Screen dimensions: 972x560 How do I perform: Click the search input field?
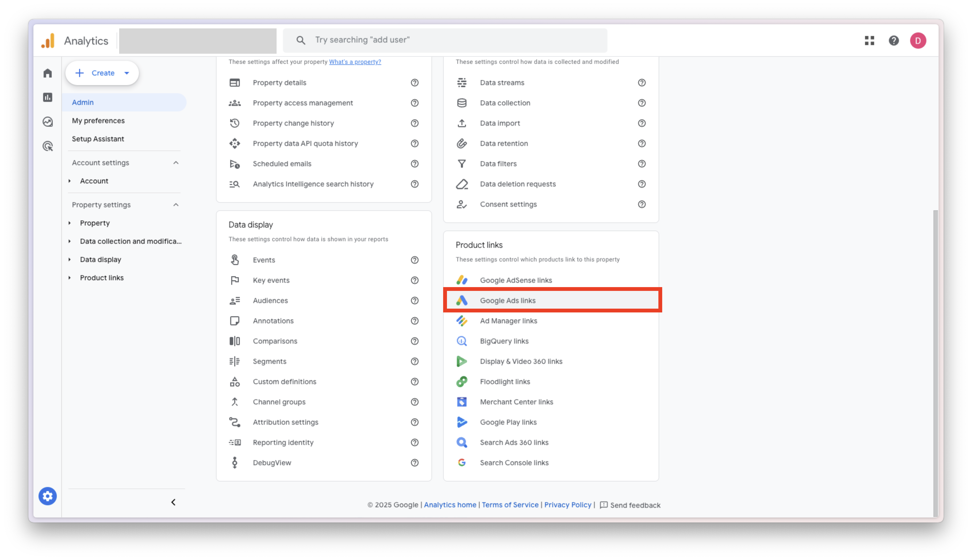tap(454, 40)
